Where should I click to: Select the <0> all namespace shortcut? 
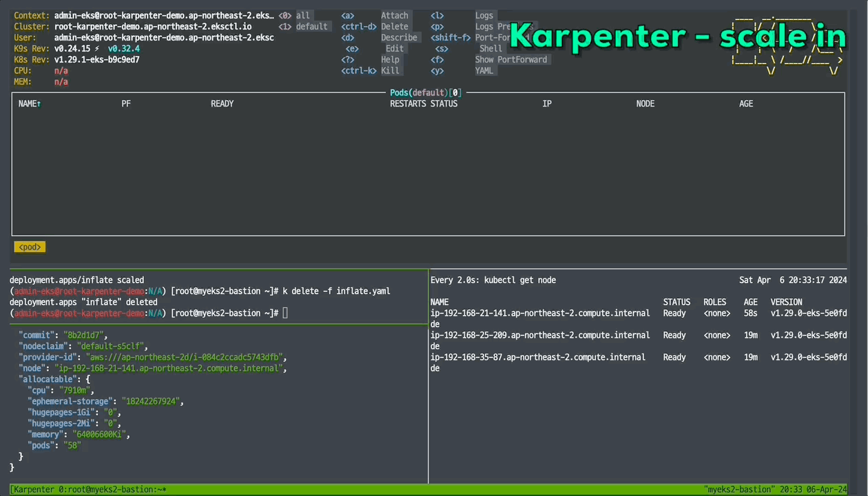click(x=294, y=15)
